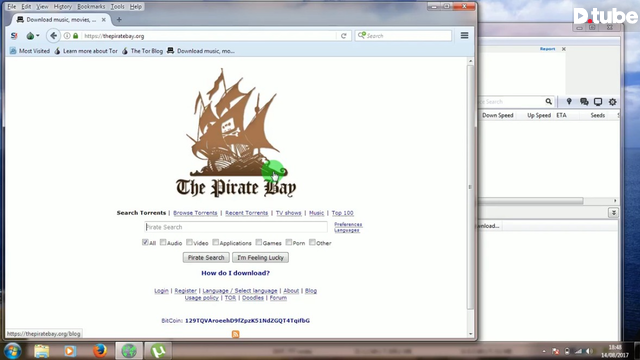Click the page scrollbar down arrow
Image resolution: width=640 pixels, height=360 pixels.
coord(471,334)
